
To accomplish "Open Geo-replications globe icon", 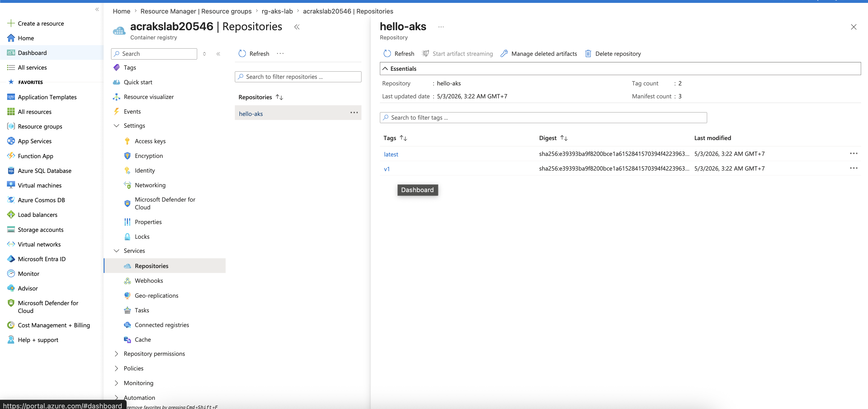I will [127, 295].
